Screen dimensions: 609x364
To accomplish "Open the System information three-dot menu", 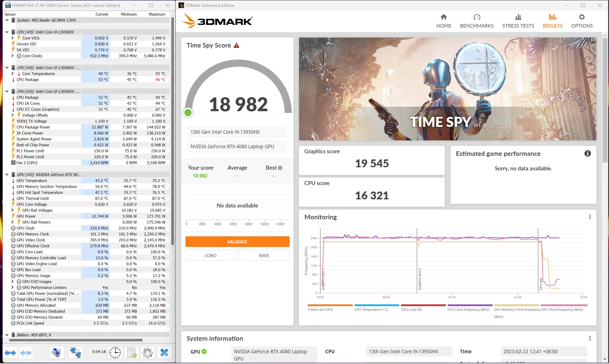I will coord(589,338).
